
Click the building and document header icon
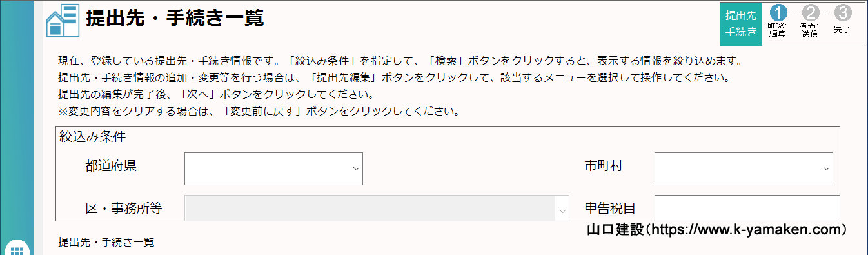click(x=62, y=19)
